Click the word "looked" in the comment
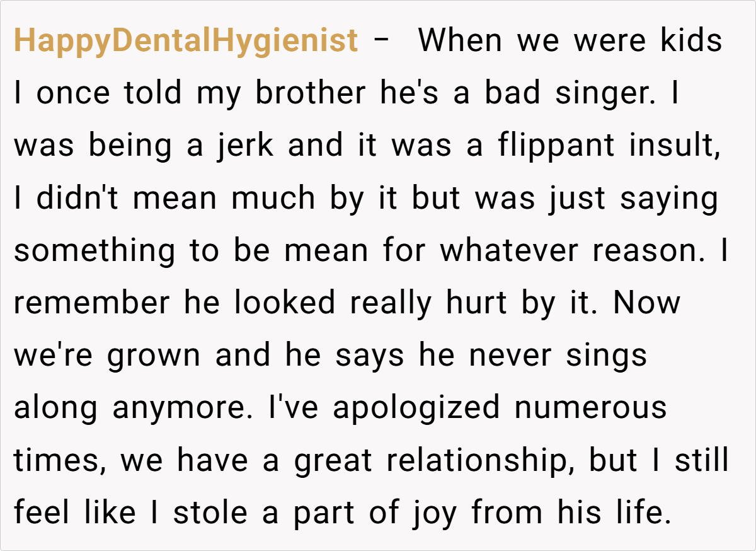The height and width of the screenshot is (551, 756). (285, 303)
